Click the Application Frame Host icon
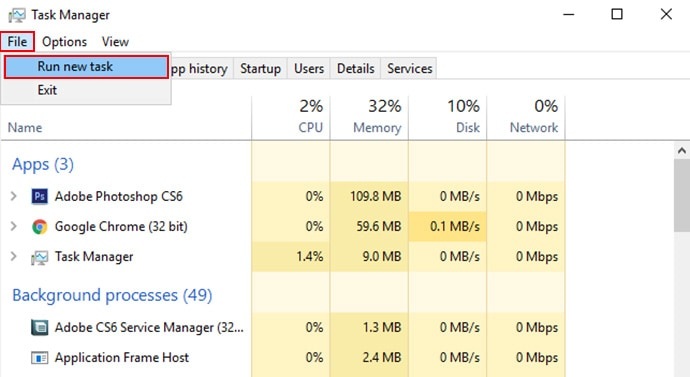 click(x=40, y=358)
